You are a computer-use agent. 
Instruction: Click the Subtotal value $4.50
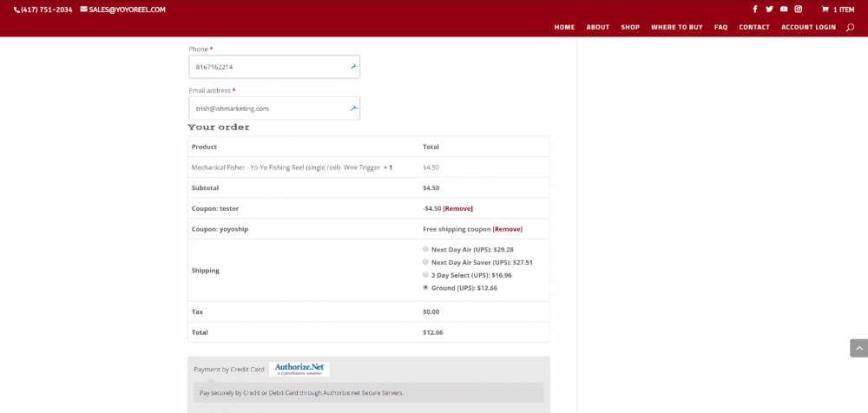click(431, 188)
